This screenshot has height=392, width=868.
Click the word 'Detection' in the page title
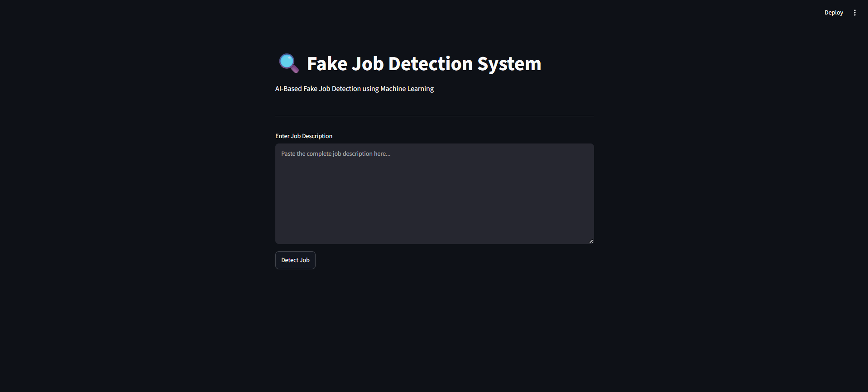point(431,64)
